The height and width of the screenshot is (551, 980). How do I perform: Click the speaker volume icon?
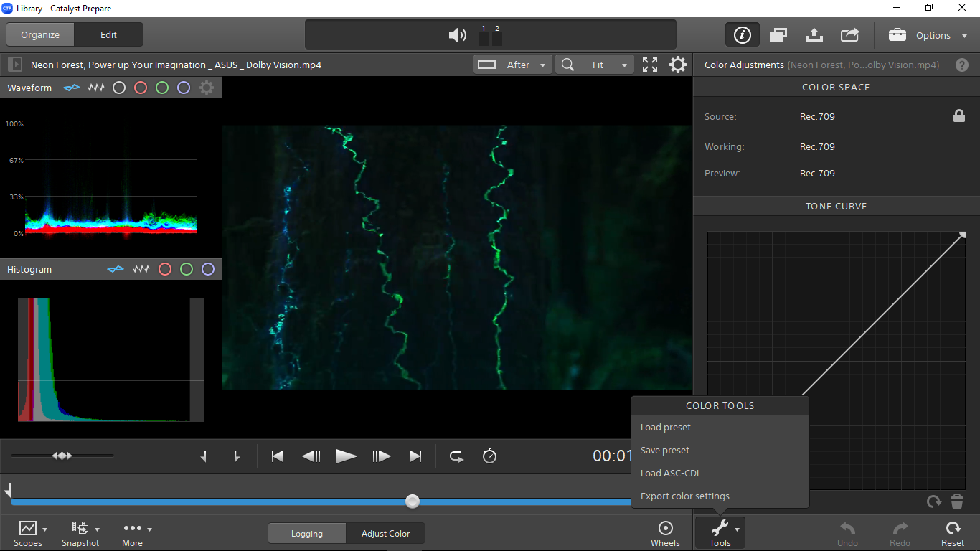[457, 35]
